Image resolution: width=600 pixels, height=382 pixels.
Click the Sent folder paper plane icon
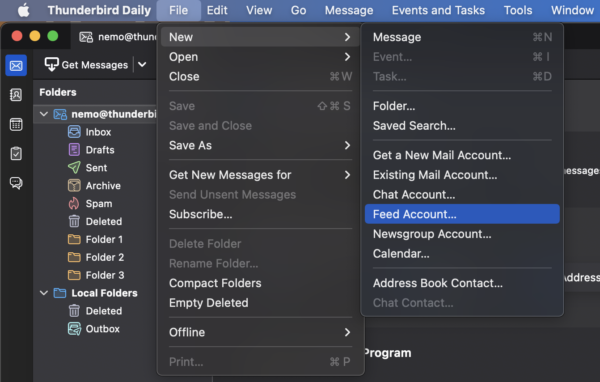pos(74,167)
